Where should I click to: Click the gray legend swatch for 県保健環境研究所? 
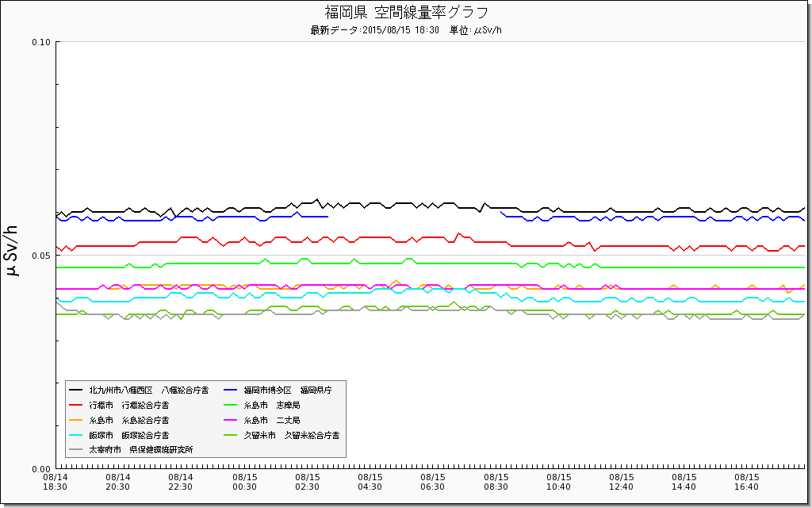[x=75, y=449]
